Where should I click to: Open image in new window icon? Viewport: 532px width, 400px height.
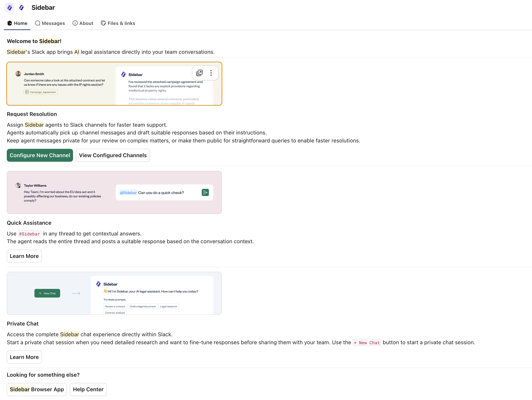point(199,73)
